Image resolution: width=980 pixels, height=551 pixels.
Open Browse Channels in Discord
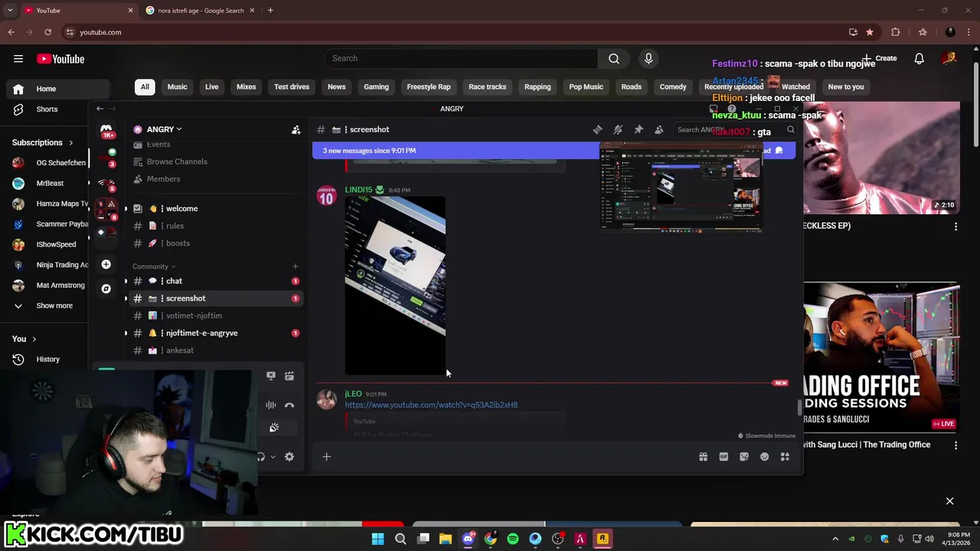pyautogui.click(x=214, y=161)
